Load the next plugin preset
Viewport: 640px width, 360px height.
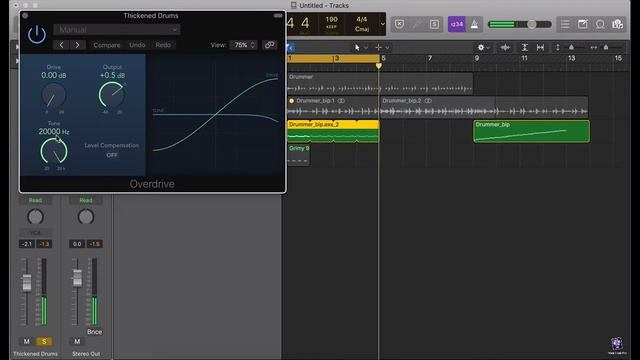77,45
